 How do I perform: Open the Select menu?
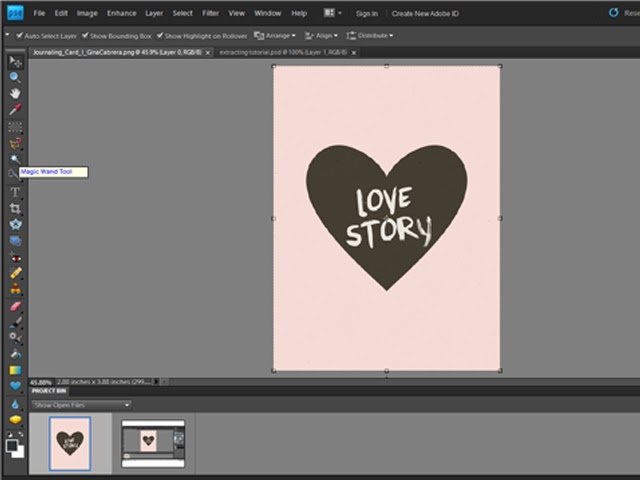(182, 13)
